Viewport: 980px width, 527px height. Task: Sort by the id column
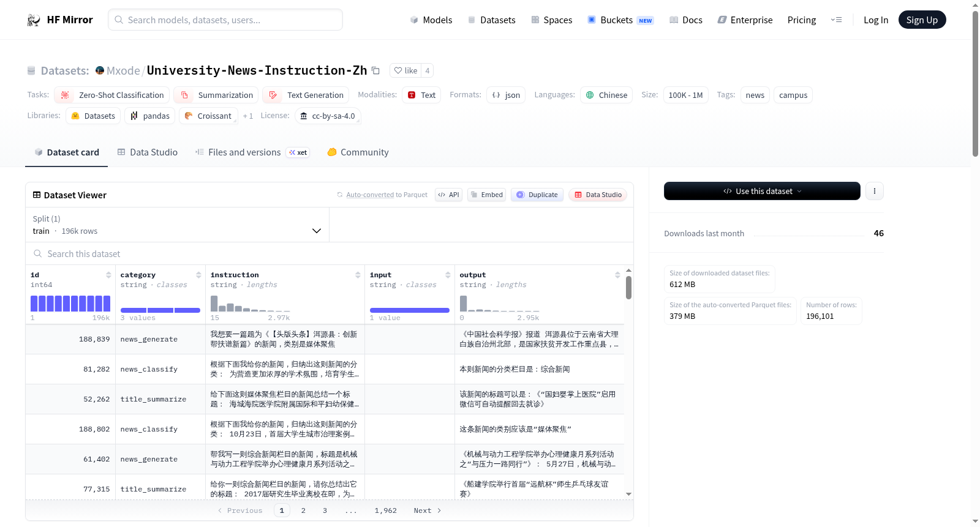tap(108, 275)
